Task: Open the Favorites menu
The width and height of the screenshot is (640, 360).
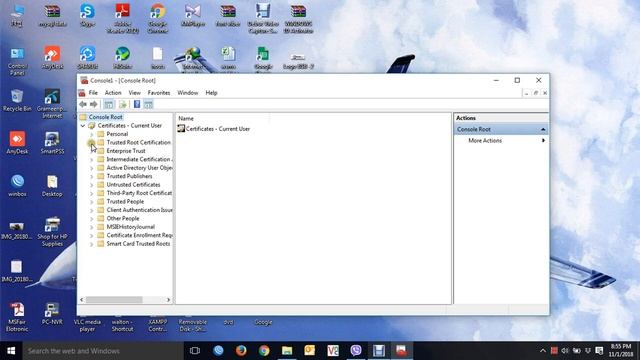Action: (x=159, y=93)
